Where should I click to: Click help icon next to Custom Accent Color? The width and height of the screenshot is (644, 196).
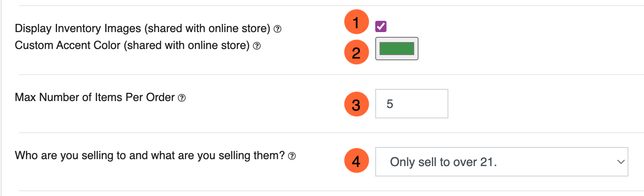257,46
